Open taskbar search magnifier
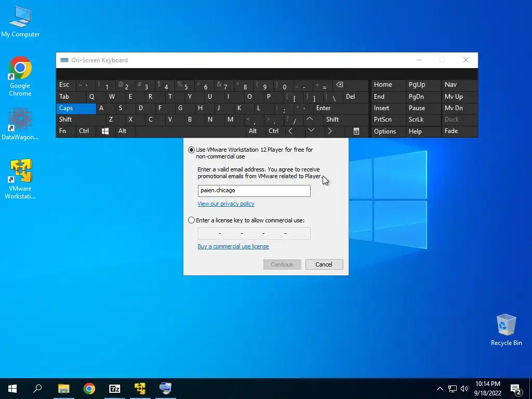 pyautogui.click(x=37, y=389)
